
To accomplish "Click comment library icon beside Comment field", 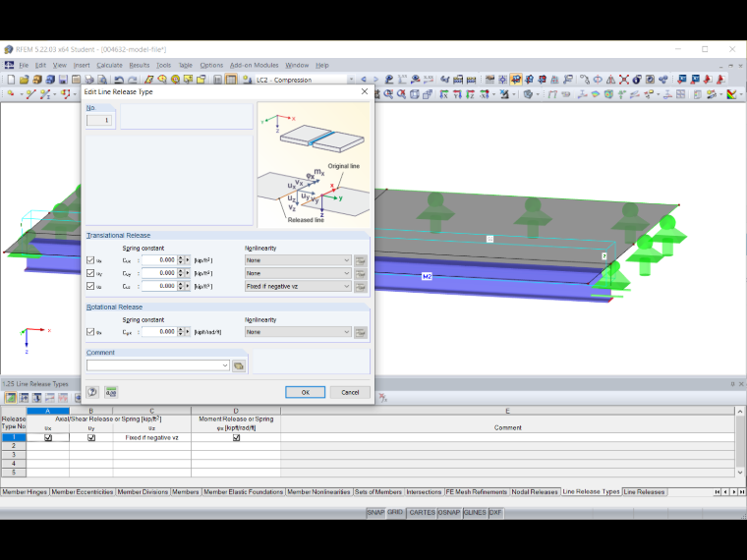I will coord(239,365).
